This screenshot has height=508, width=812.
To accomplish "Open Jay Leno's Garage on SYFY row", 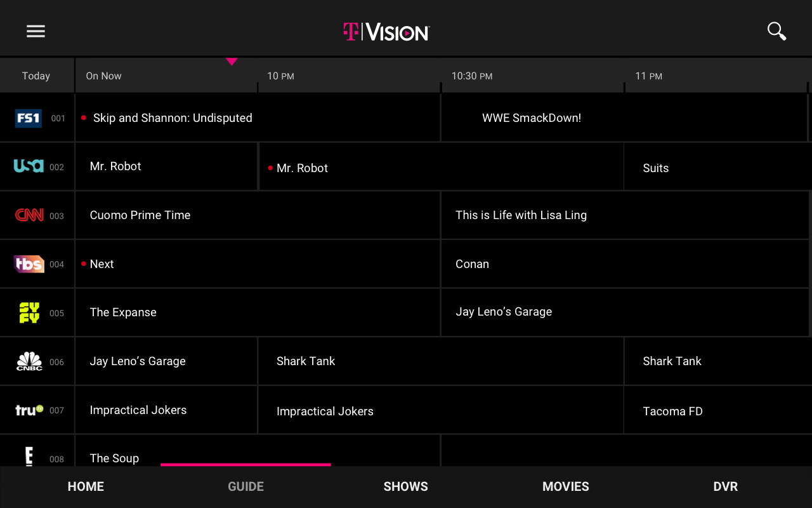I will [x=625, y=312].
